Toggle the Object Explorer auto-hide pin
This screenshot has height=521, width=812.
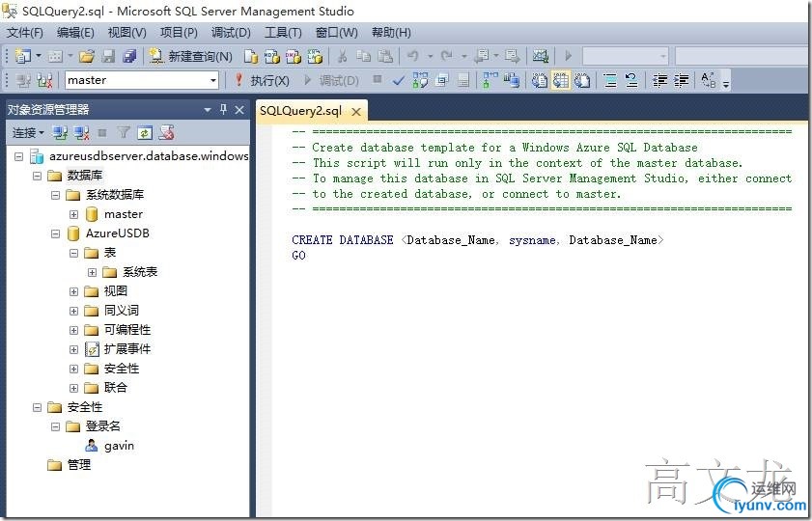(x=223, y=109)
